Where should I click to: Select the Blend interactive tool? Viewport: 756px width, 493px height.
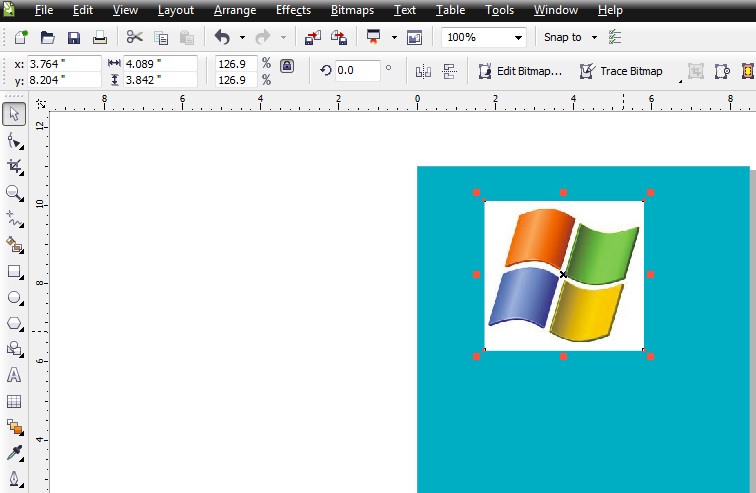(x=14, y=427)
